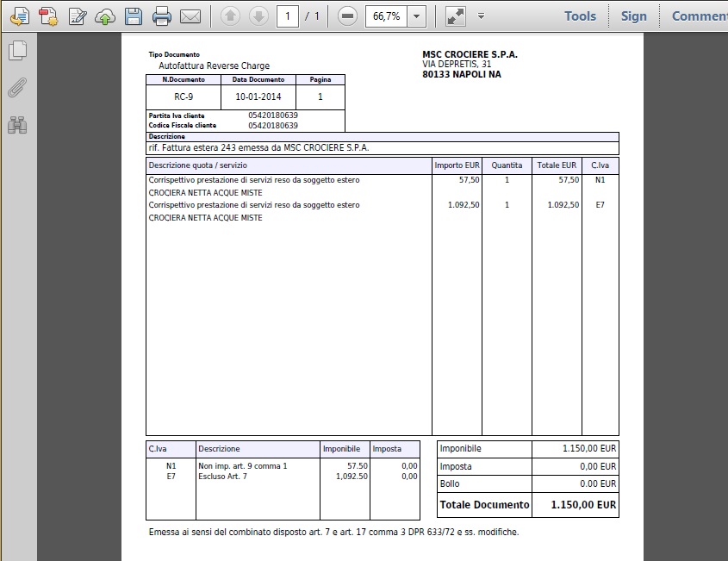Click the page number input field
The image size is (728, 561).
(288, 16)
